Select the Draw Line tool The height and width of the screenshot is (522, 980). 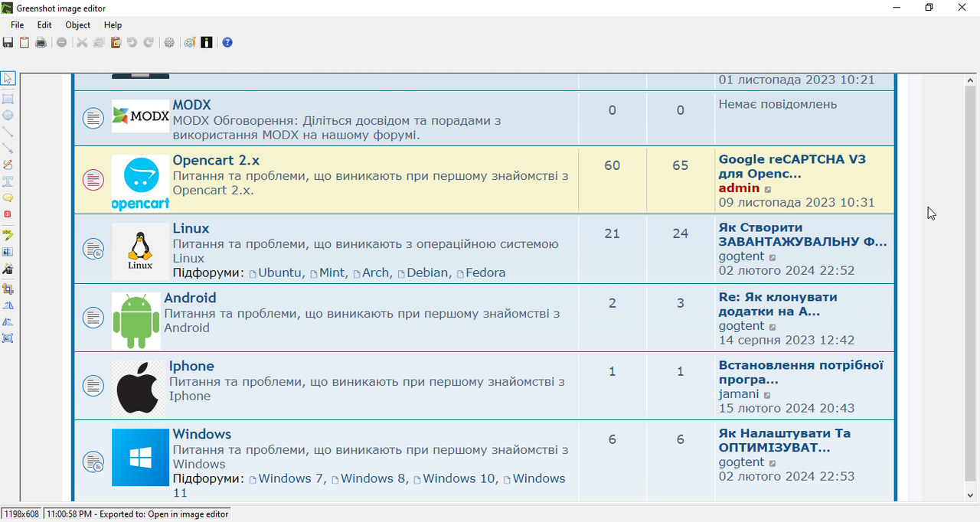pyautogui.click(x=8, y=132)
